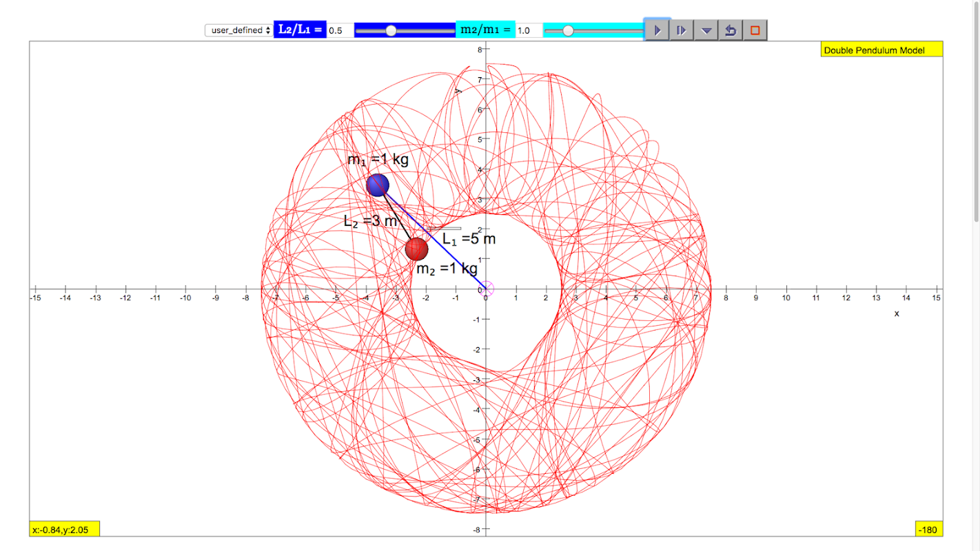The width and height of the screenshot is (980, 551).
Task: Click the undo/reset arrow icon
Action: 731,30
